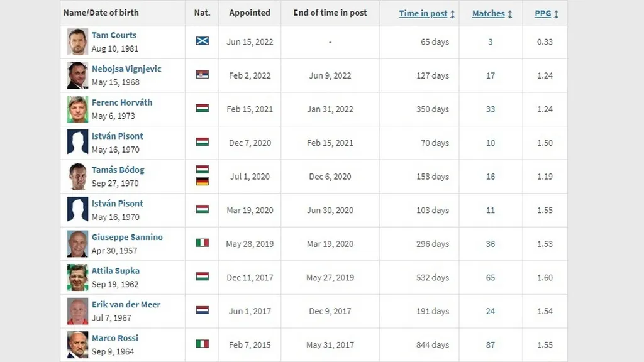Open Marco Rossi's 87 matches link

[x=491, y=344]
